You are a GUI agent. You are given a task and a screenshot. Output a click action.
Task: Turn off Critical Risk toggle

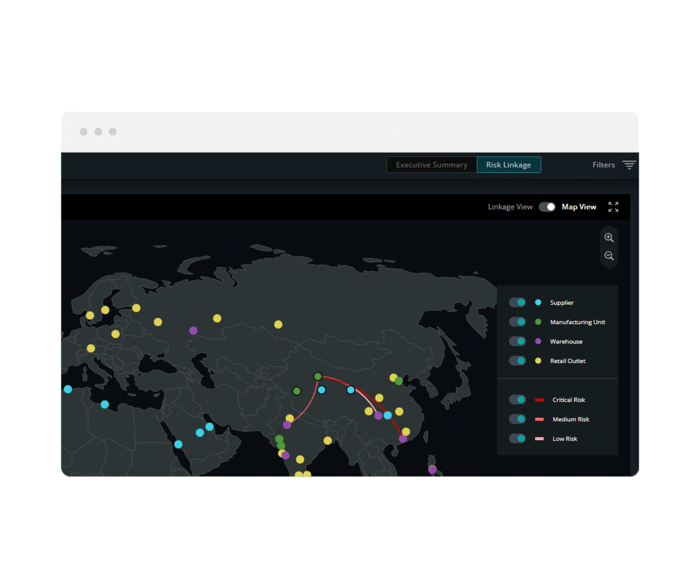coord(517,399)
